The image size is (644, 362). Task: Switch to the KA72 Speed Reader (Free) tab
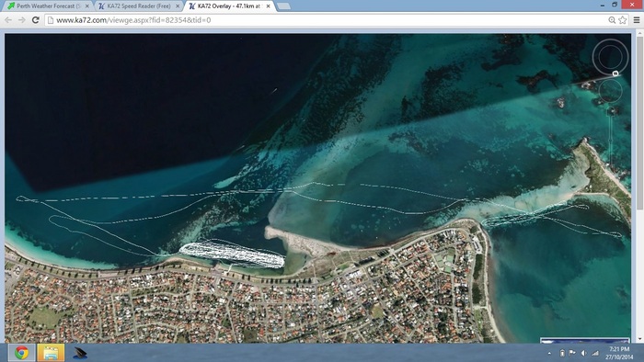click(x=139, y=6)
